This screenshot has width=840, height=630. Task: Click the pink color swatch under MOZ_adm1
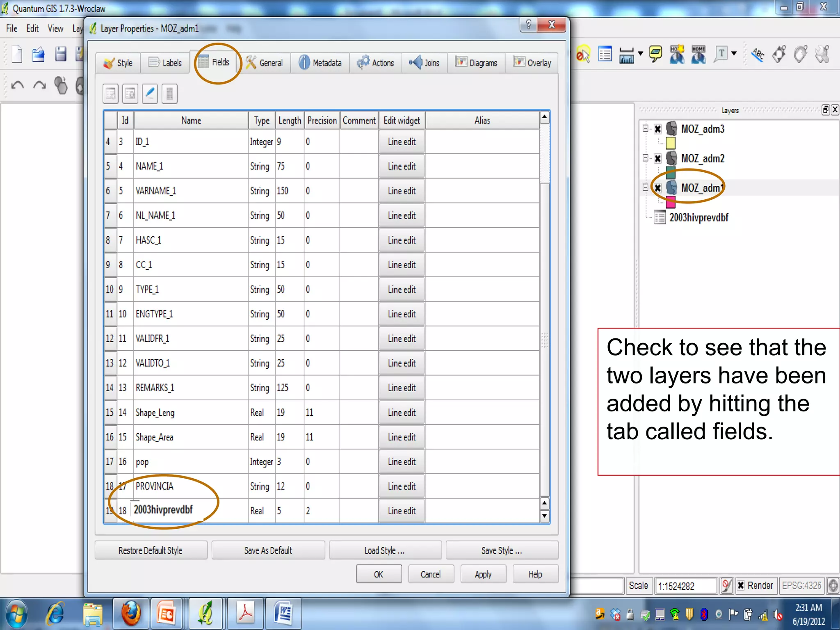671,202
